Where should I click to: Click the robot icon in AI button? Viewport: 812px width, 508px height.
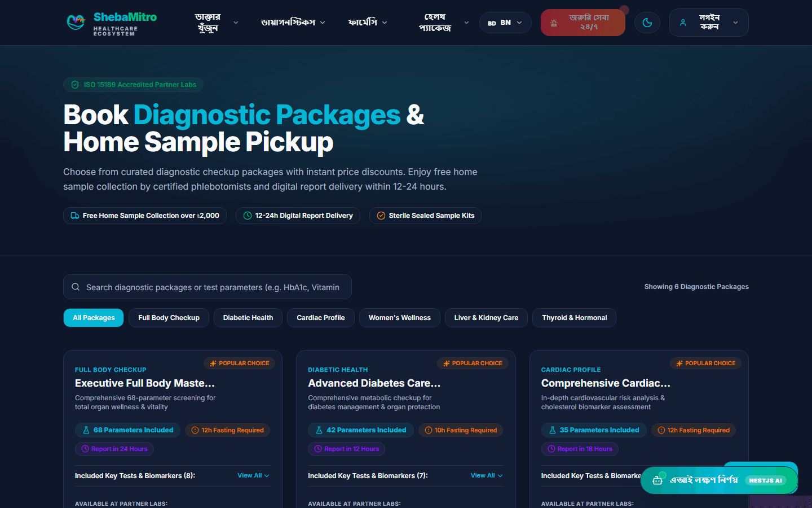[657, 480]
